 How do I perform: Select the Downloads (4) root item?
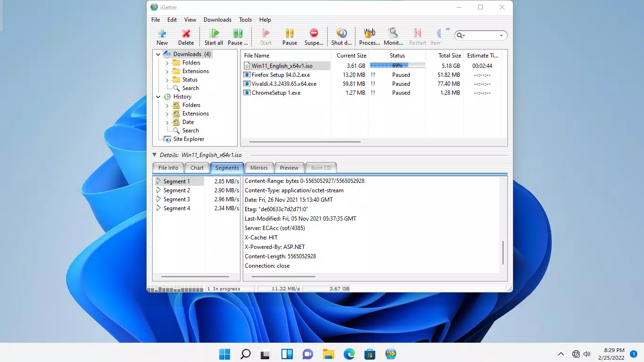pyautogui.click(x=192, y=54)
